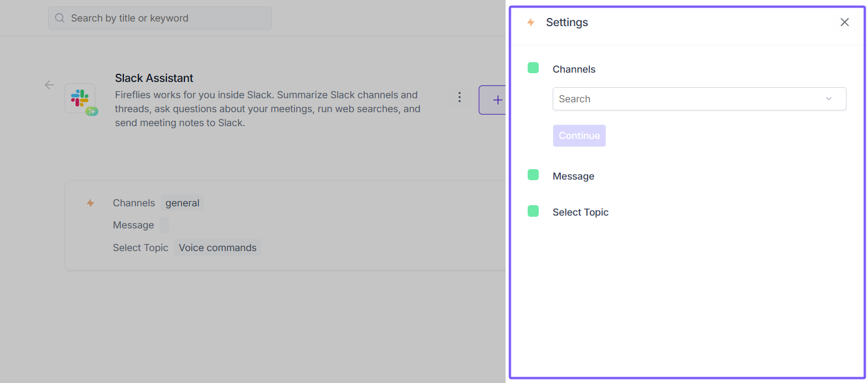Click the lightning icon in the Settings header

531,23
